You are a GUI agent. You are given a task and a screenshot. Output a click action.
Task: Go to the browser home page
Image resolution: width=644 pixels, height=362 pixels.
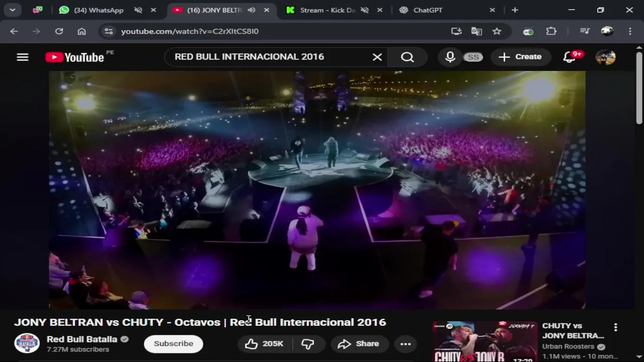pos(82,31)
